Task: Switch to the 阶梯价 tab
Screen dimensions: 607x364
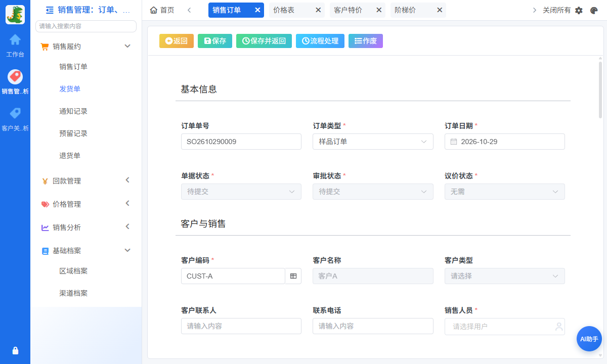Action: [405, 10]
